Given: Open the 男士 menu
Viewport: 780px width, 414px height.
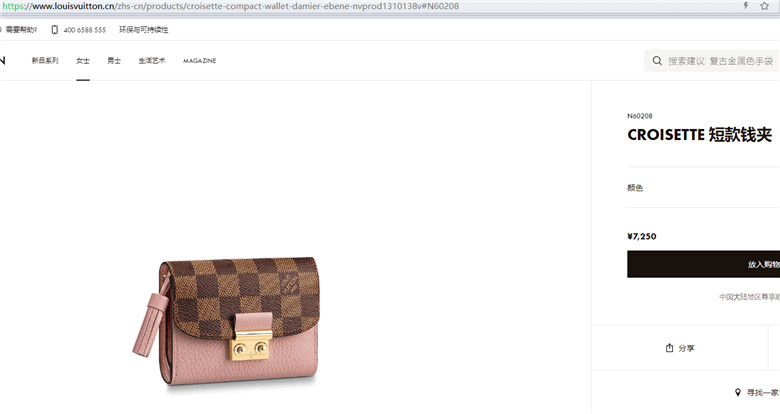Looking at the screenshot, I should (114, 61).
